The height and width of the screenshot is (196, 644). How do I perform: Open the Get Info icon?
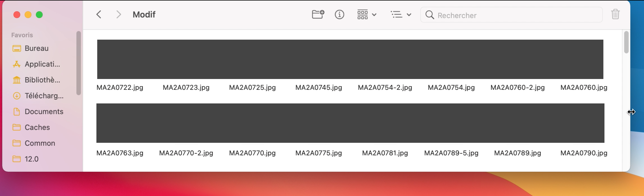pos(339,14)
